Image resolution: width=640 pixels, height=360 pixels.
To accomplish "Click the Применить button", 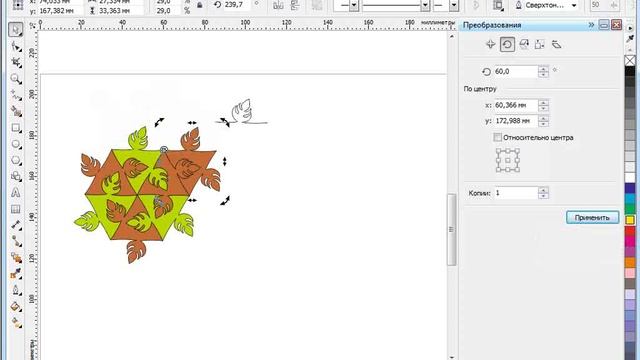I will tap(592, 218).
